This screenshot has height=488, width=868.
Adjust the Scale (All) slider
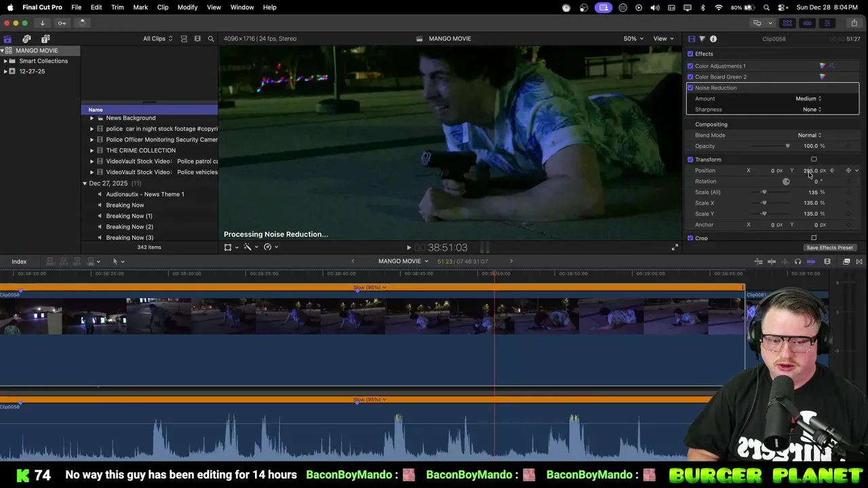coord(770,192)
